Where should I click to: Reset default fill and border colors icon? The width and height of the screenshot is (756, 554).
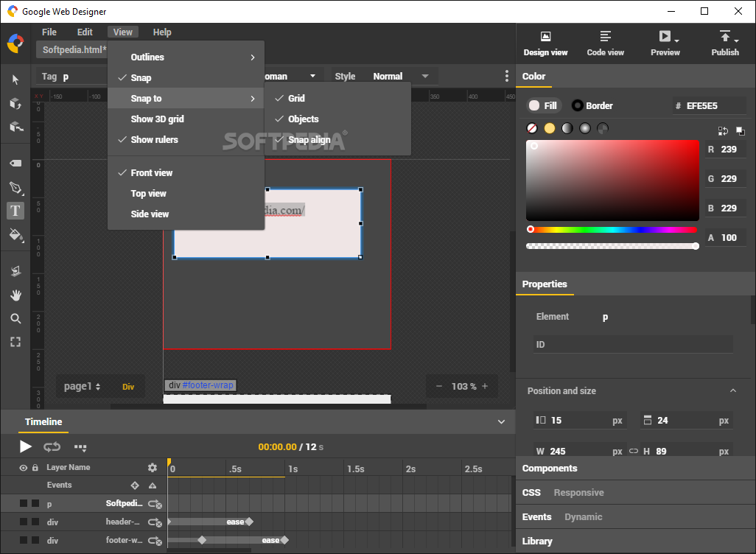(740, 130)
